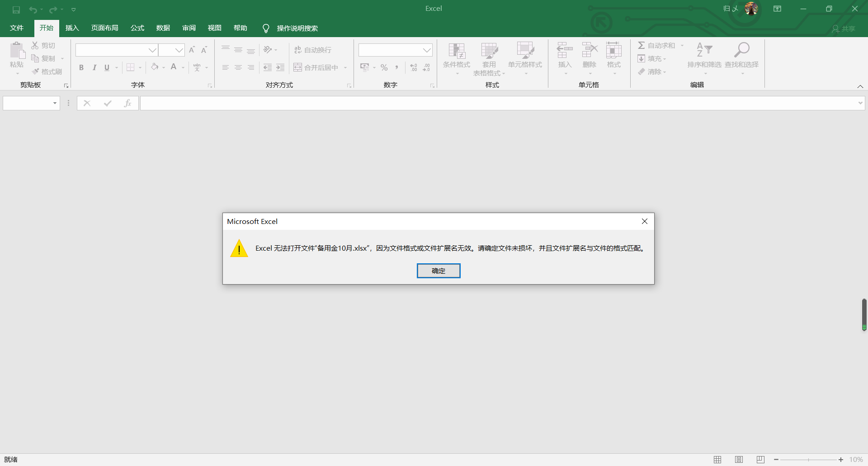
Task: Click the Decrease Decimal icon
Action: tap(426, 67)
